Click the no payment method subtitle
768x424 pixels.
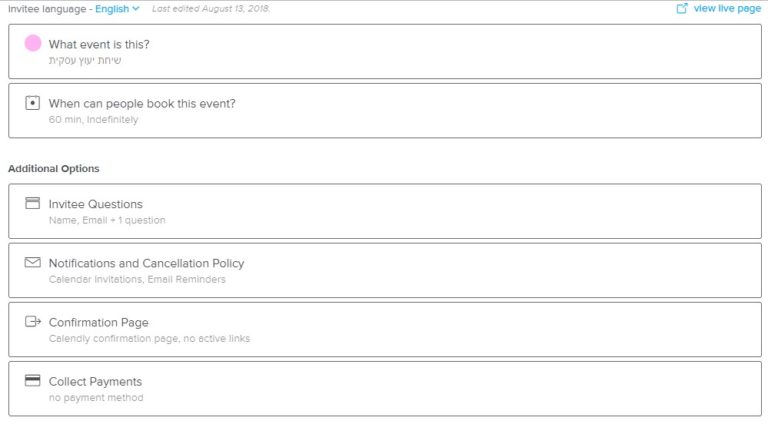click(96, 398)
